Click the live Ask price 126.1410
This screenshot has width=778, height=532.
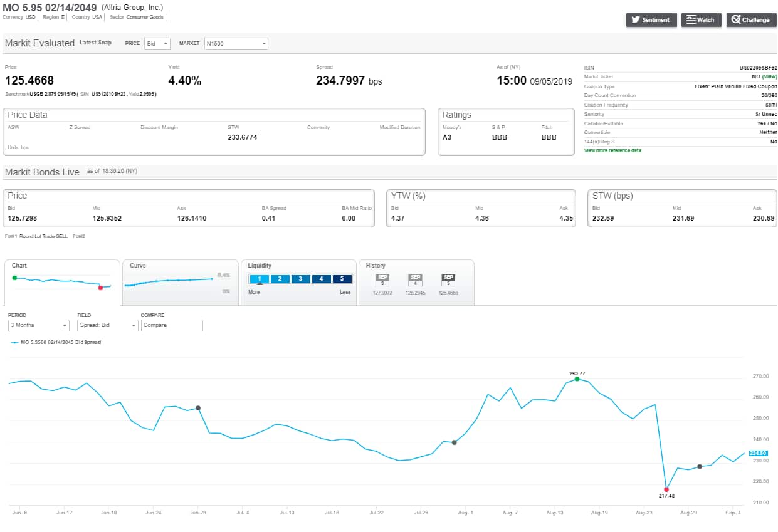(192, 218)
